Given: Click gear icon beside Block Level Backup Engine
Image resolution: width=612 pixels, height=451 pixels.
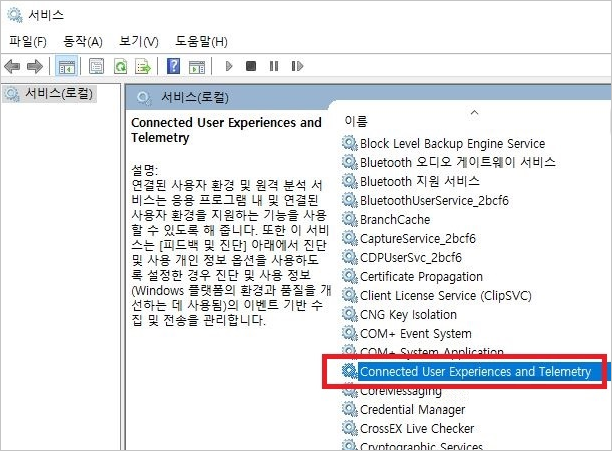Looking at the screenshot, I should (350, 143).
